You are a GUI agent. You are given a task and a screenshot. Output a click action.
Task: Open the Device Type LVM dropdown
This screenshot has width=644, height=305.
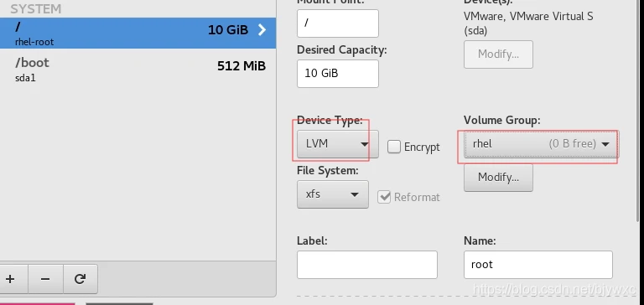click(338, 144)
